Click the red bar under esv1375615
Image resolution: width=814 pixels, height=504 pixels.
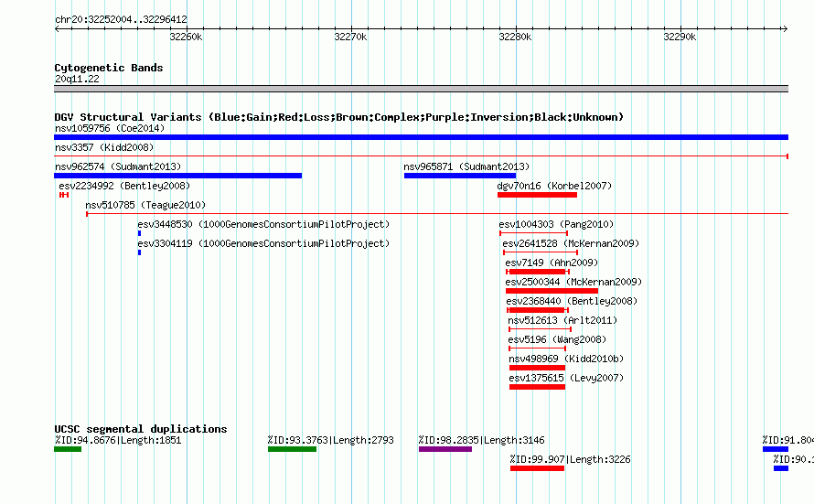537,387
